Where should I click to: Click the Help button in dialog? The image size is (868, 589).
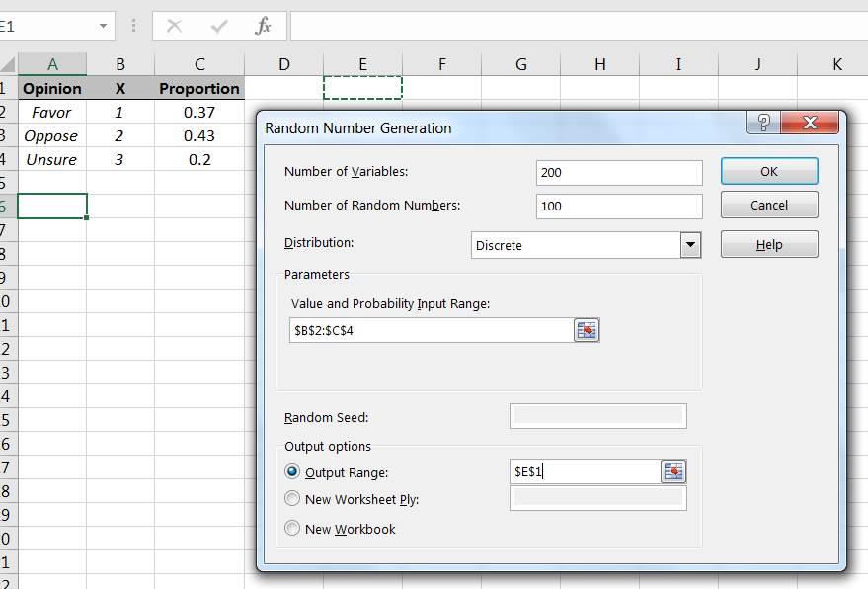(x=769, y=245)
